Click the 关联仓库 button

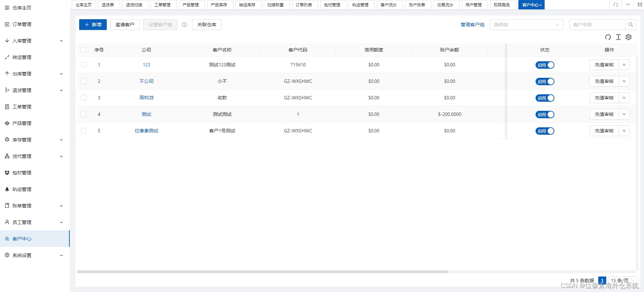tap(207, 25)
